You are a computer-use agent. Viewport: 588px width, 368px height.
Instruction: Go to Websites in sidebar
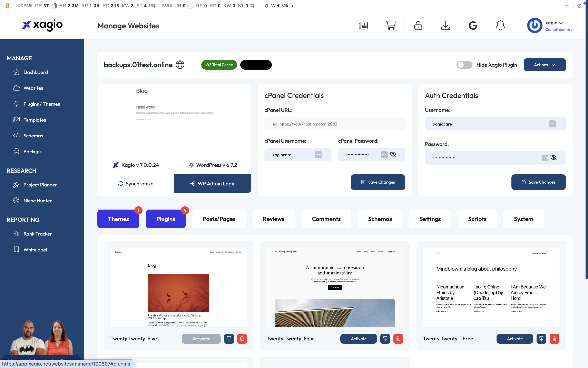(33, 88)
